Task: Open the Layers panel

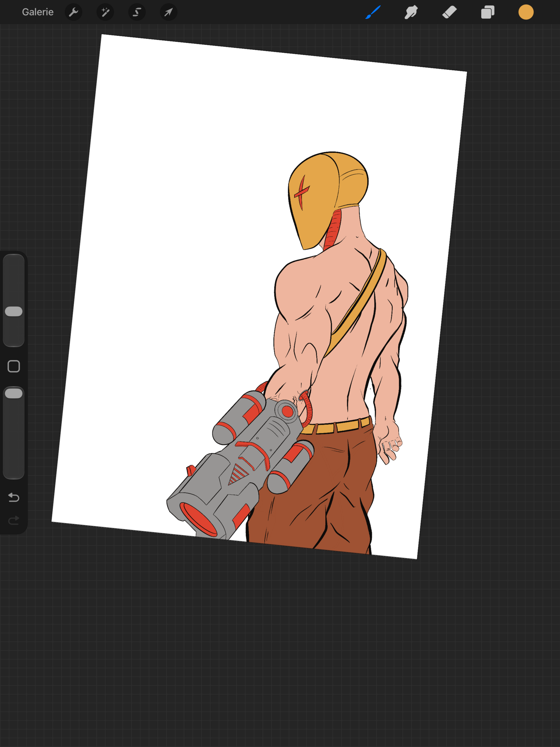Action: 488,12
